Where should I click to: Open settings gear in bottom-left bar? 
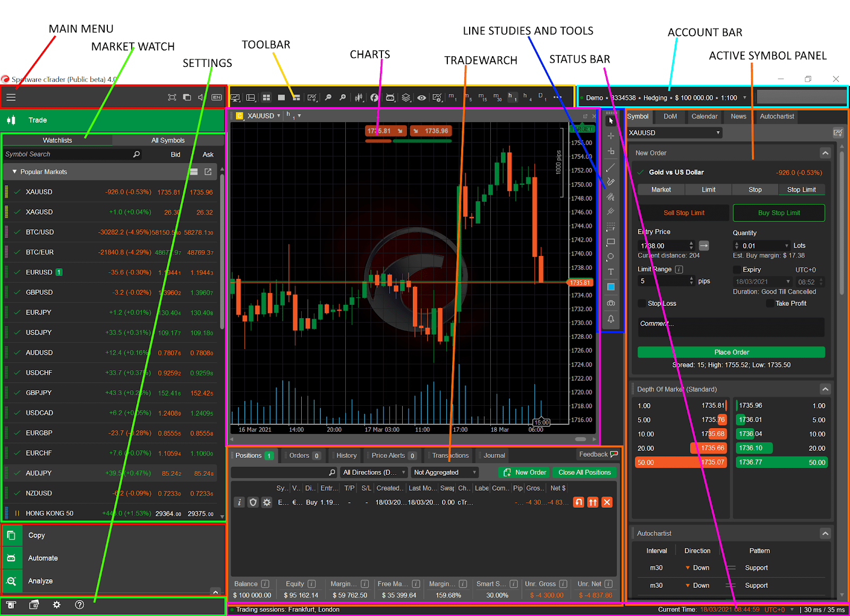[x=57, y=605]
